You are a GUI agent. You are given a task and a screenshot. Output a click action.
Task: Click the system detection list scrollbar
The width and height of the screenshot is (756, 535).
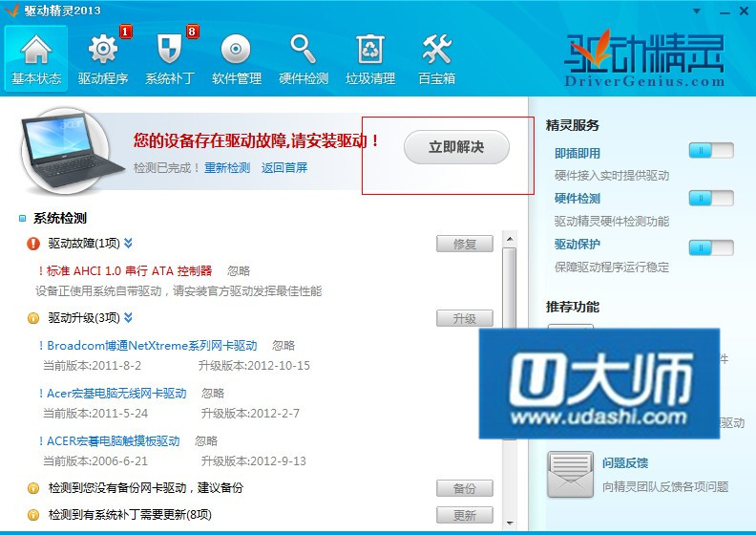pyautogui.click(x=510, y=382)
